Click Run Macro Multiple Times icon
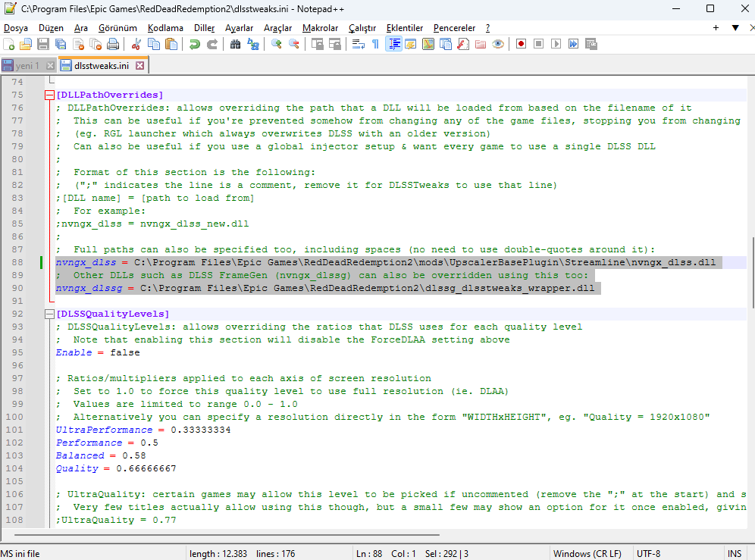The image size is (755, 560). [574, 44]
